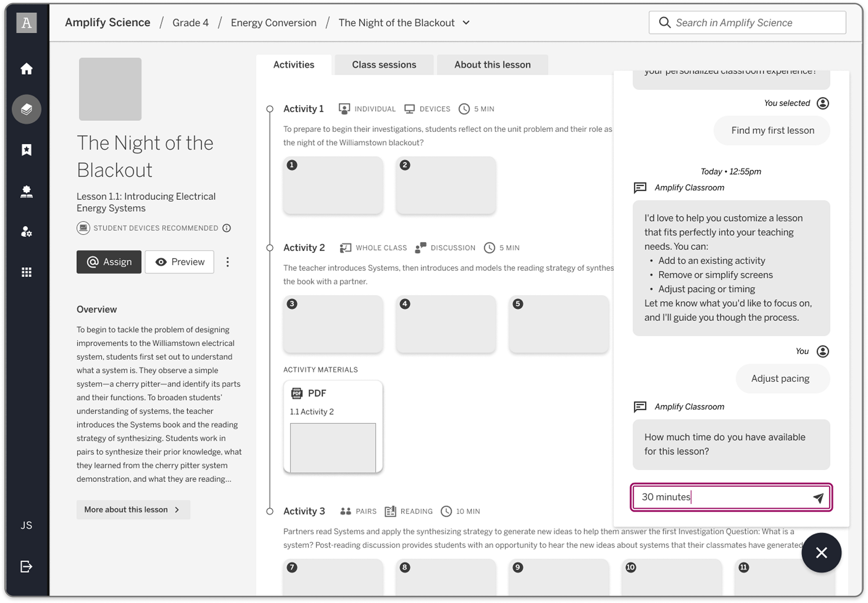Open the reading student icon in sidebar
Image resolution: width=868 pixels, height=603 pixels.
pos(26,192)
